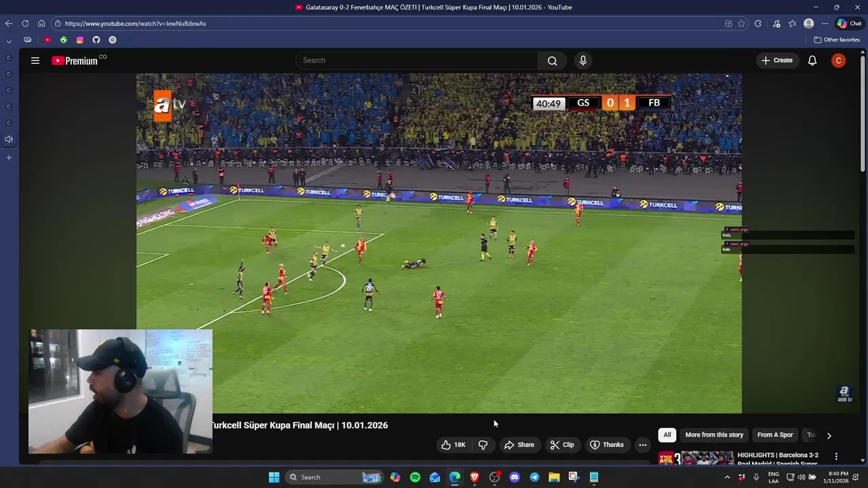
Task: Open Spotify from the taskbar
Action: [x=415, y=477]
